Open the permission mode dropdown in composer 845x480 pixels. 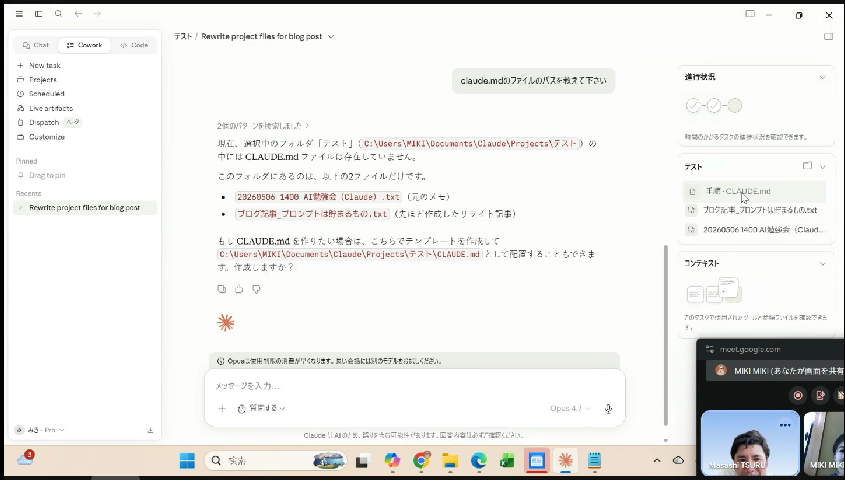tap(261, 408)
